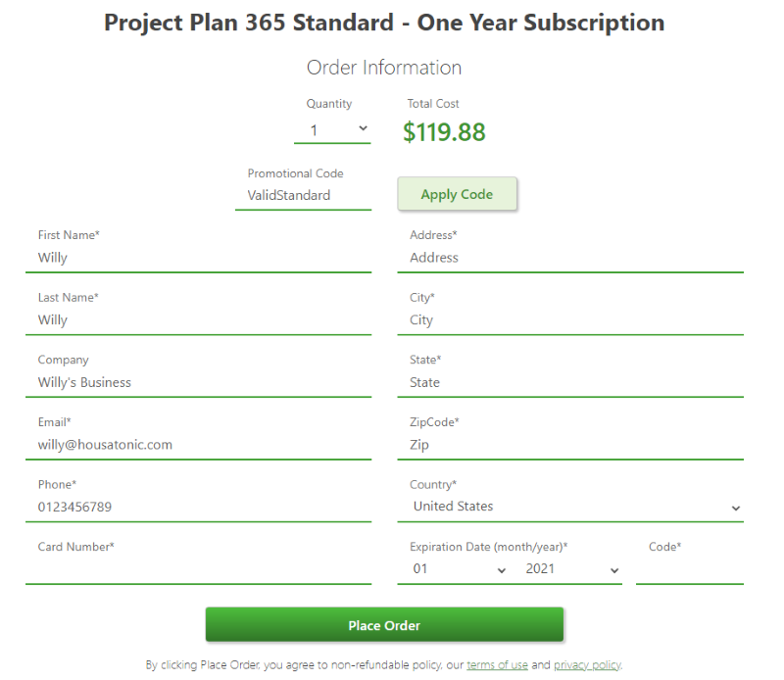Open the terms of use link

[x=497, y=664]
